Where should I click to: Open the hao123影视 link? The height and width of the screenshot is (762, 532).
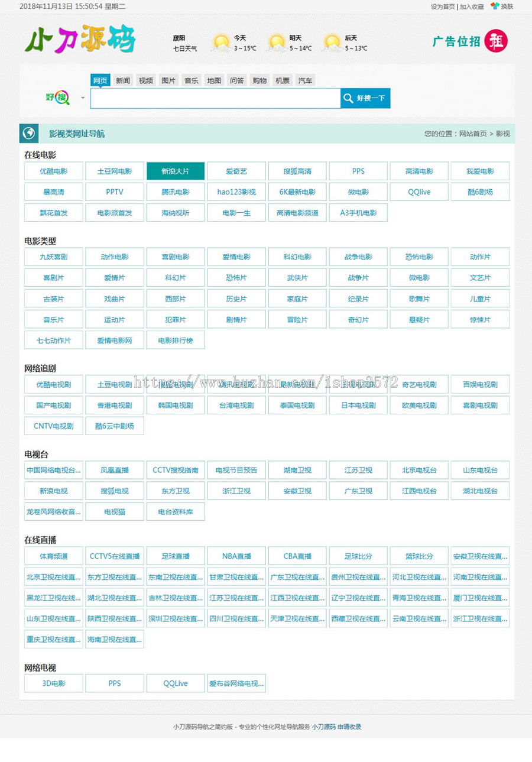coord(236,192)
